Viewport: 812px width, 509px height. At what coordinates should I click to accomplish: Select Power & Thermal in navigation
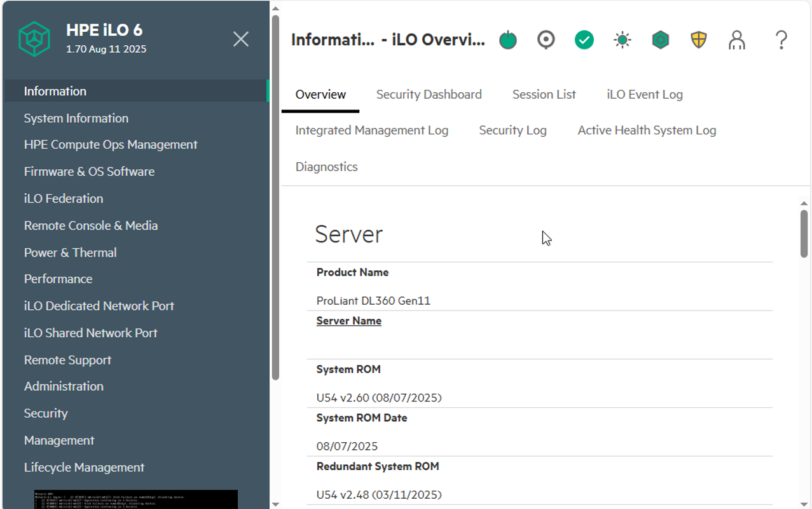click(x=70, y=253)
